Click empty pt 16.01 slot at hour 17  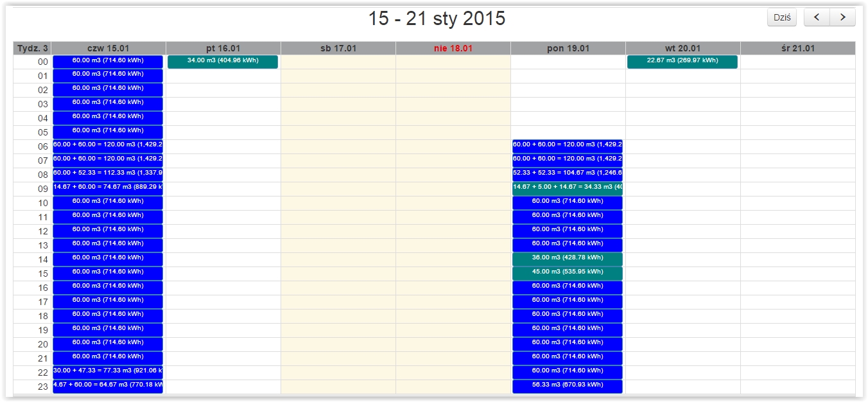(223, 302)
